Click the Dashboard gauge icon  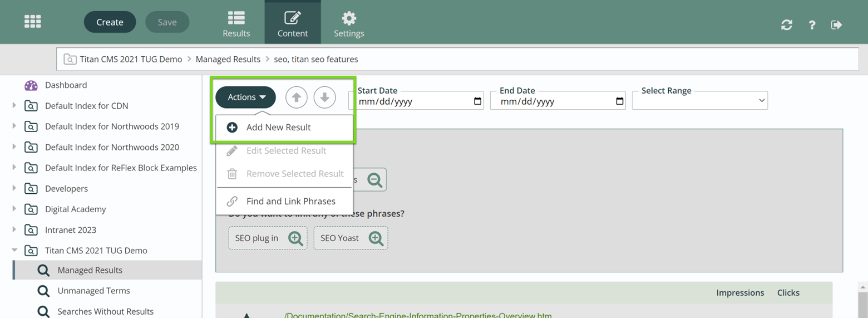pos(31,85)
